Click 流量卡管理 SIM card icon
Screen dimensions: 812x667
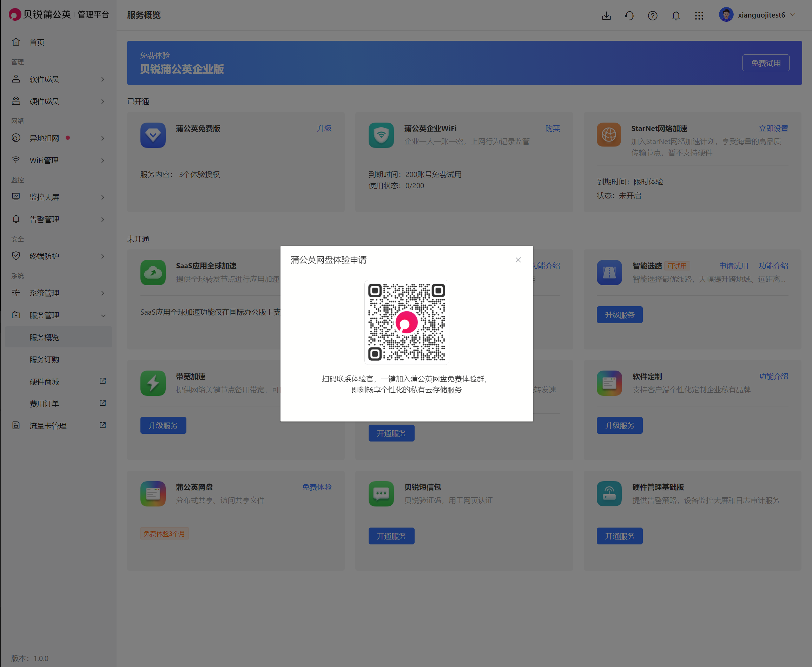pyautogui.click(x=16, y=425)
